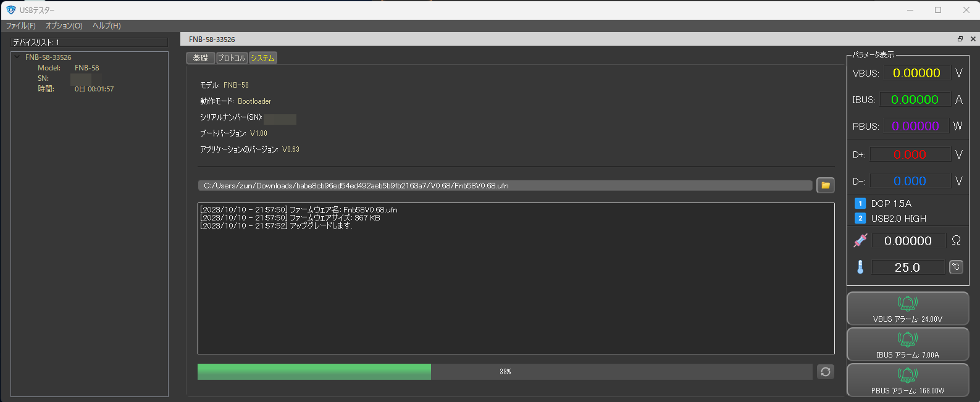Click the firmware upgrade progress bar
The height and width of the screenshot is (402, 980).
pos(505,372)
